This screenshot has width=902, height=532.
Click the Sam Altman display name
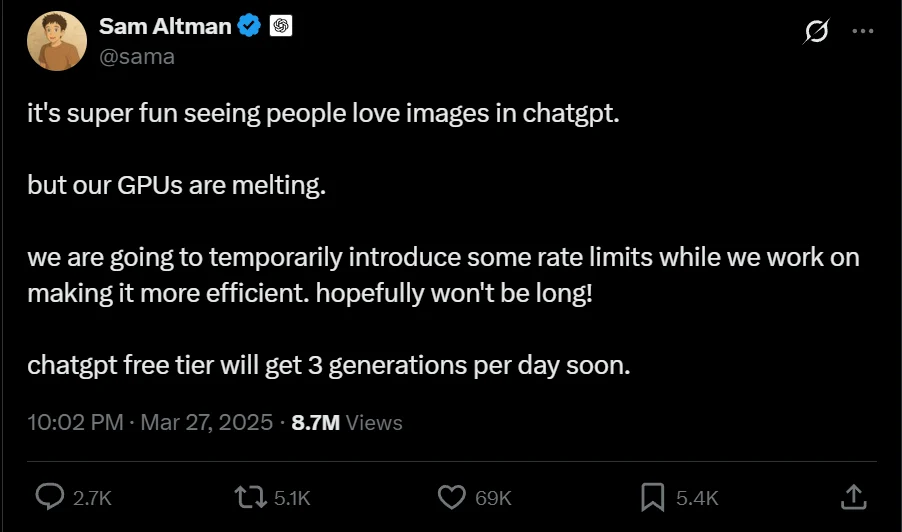pyautogui.click(x=165, y=27)
